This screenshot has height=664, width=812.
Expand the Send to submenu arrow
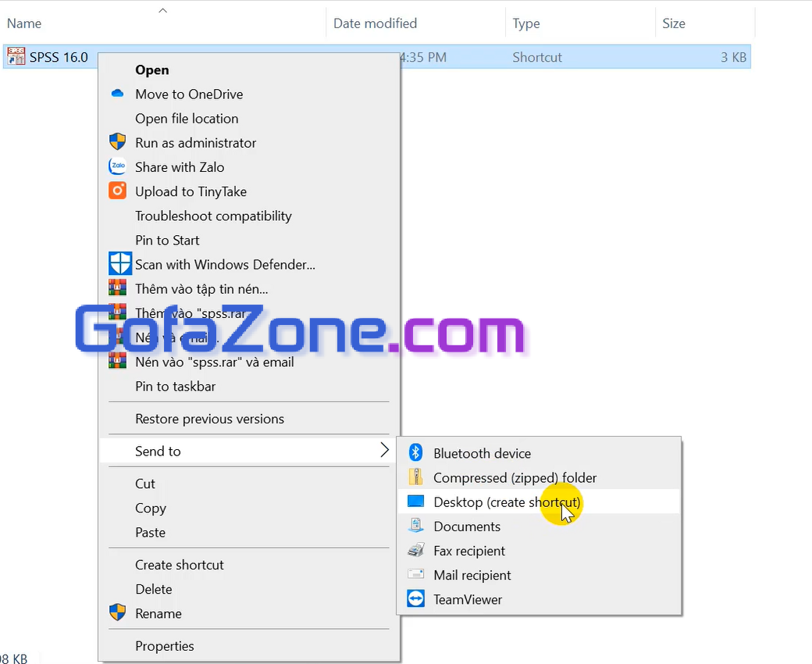(x=384, y=450)
